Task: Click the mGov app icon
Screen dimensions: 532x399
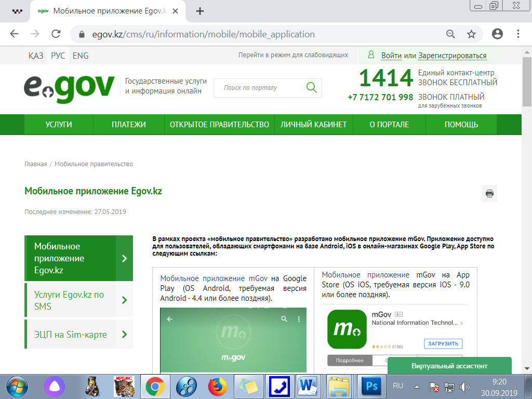Action: (x=347, y=329)
